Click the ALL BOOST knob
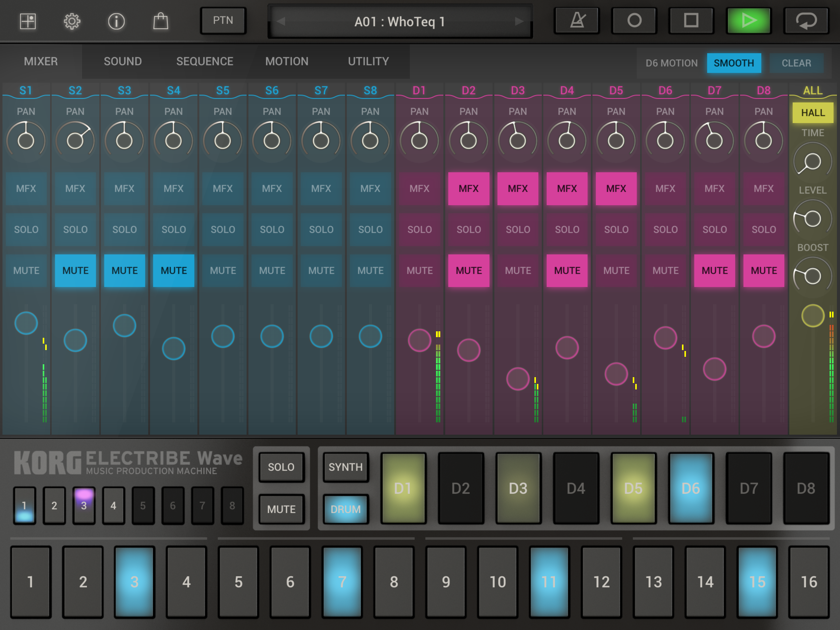840x630 pixels. (x=813, y=276)
